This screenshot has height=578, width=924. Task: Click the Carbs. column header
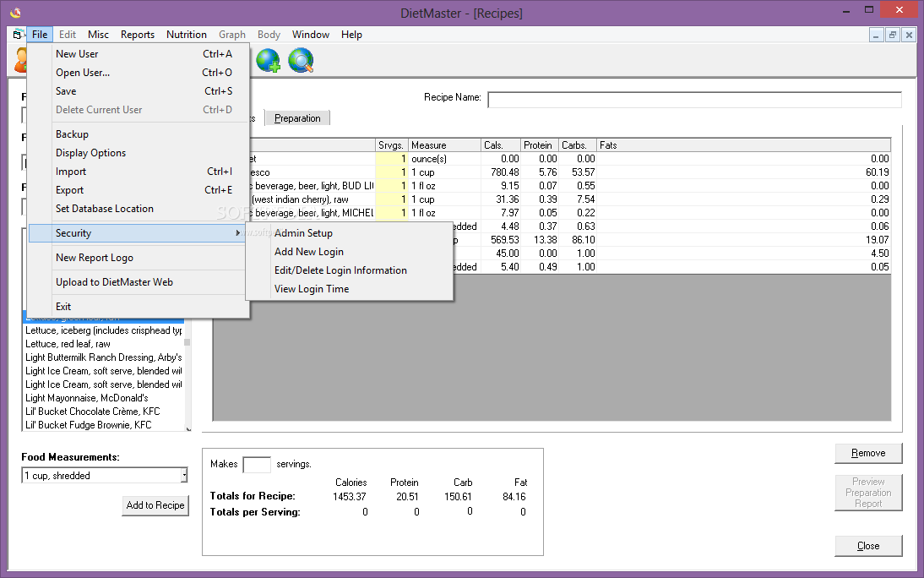point(578,145)
